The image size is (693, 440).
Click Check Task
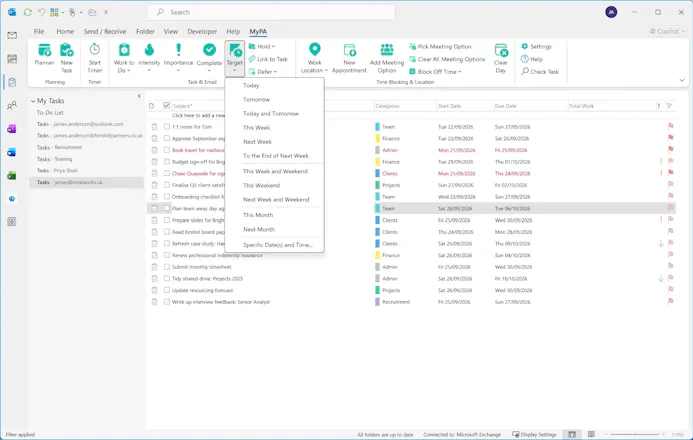[x=540, y=72]
